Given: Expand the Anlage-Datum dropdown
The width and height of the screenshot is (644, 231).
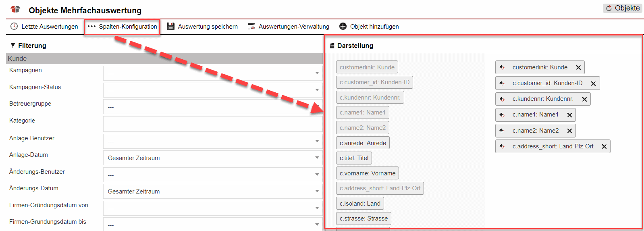Looking at the screenshot, I should pos(212,158).
